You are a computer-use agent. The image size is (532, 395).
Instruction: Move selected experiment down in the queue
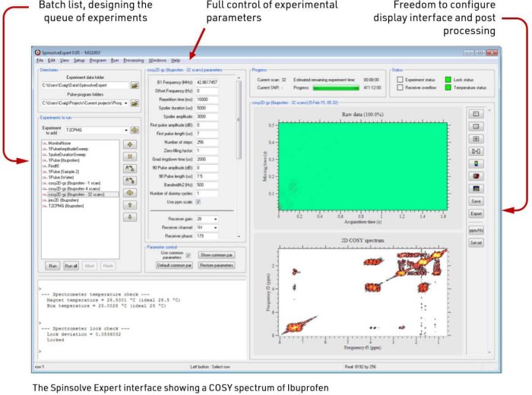[x=130, y=217]
